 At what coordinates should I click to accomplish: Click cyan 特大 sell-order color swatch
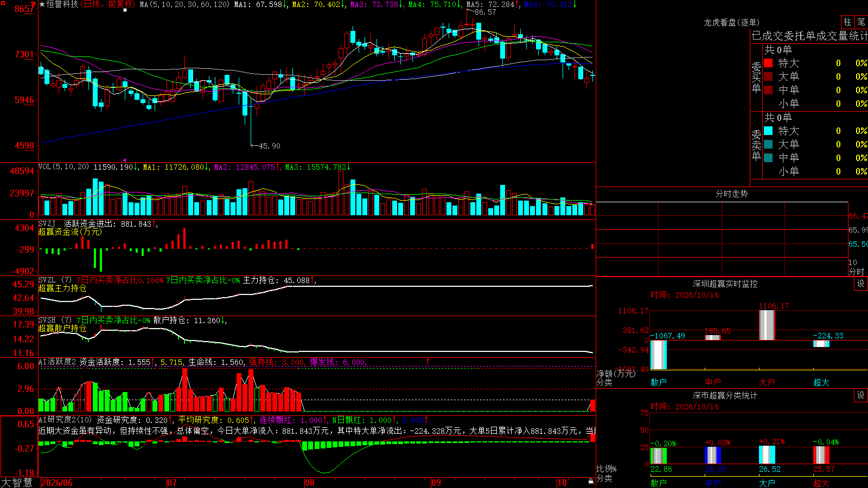pyautogui.click(x=768, y=131)
